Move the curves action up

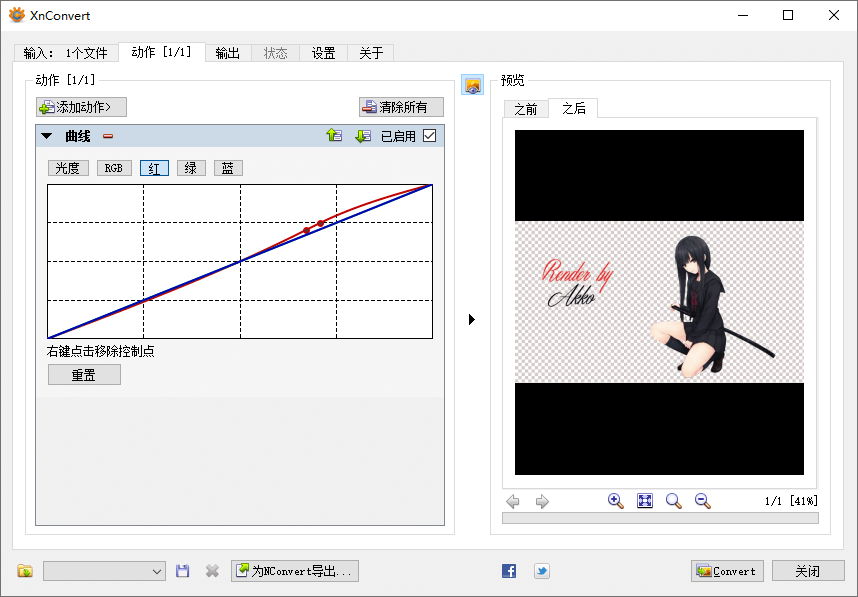pyautogui.click(x=334, y=136)
